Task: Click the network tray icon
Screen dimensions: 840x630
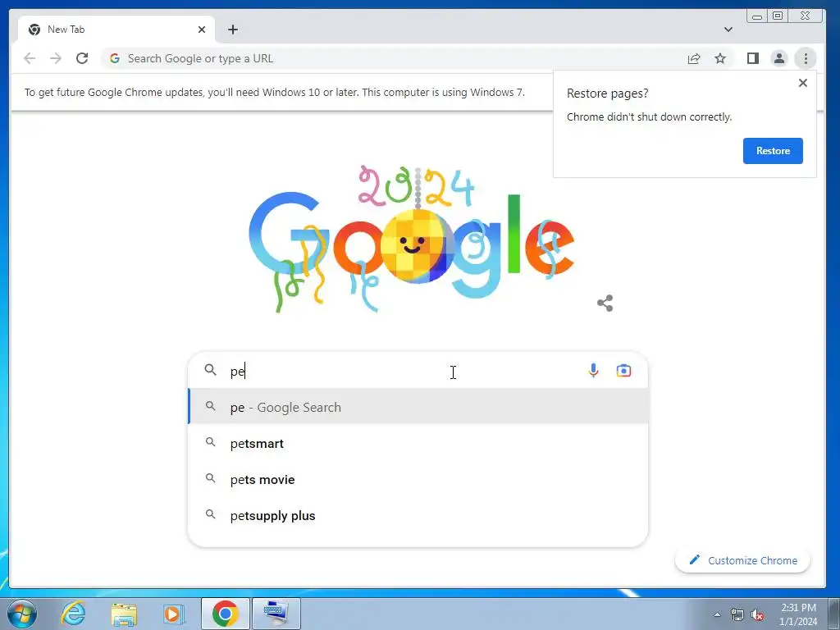Action: tap(737, 614)
